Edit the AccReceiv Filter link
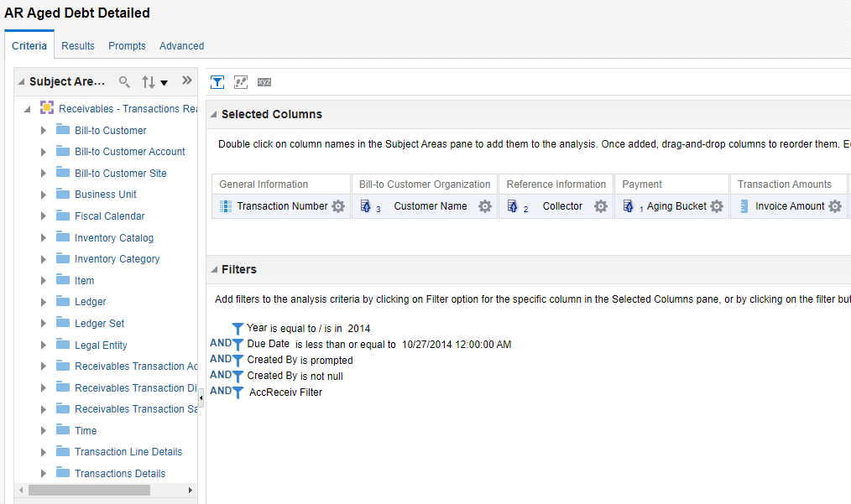This screenshot has width=851, height=504. tap(285, 391)
